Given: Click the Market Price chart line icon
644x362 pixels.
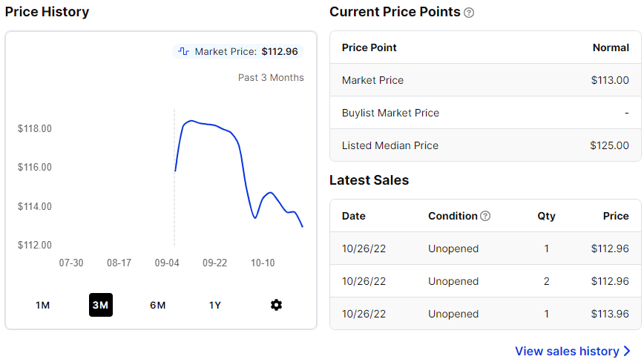Looking at the screenshot, I should click(183, 52).
